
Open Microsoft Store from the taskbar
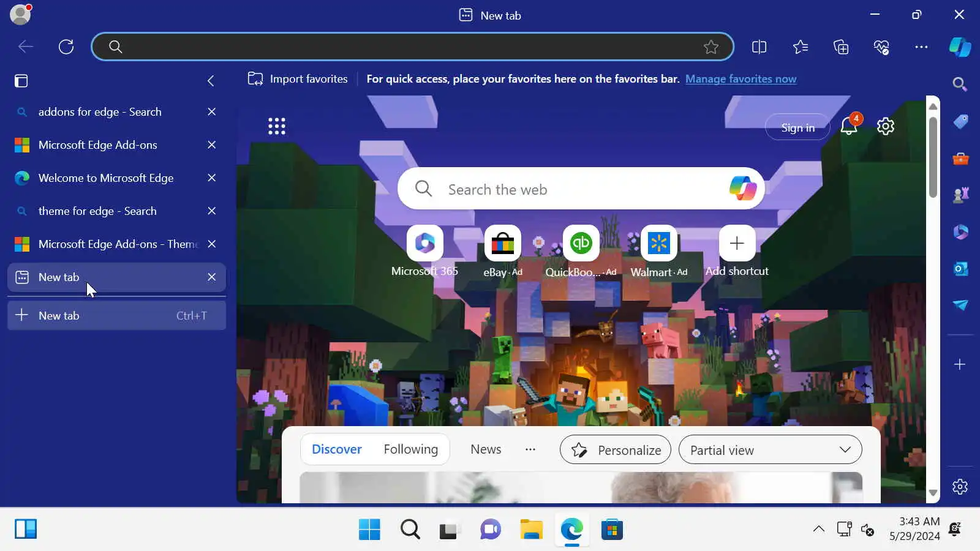point(612,530)
